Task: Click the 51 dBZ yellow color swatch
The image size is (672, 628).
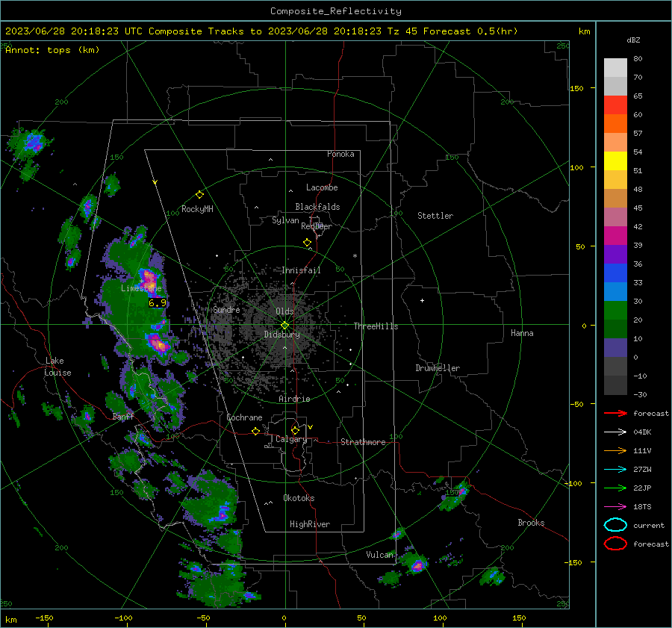Action: pyautogui.click(x=615, y=161)
